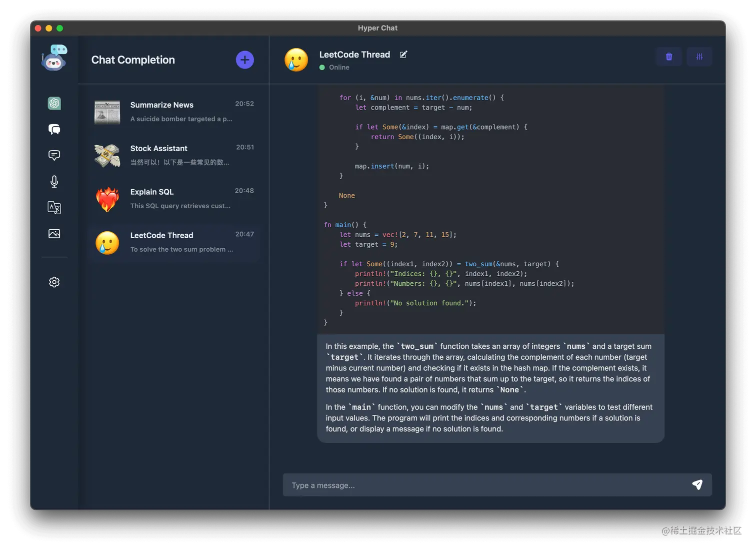
Task: Select the text message sidebar icon
Action: click(x=54, y=155)
